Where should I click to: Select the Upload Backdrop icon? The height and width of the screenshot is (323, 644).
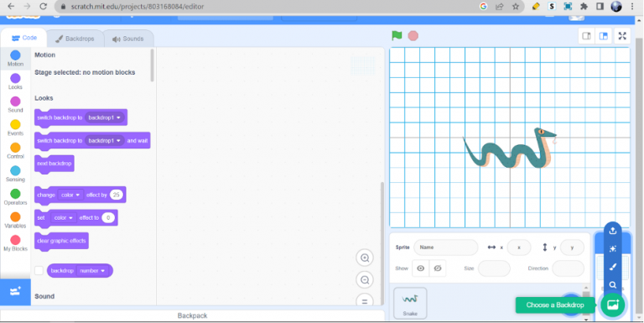(x=613, y=231)
